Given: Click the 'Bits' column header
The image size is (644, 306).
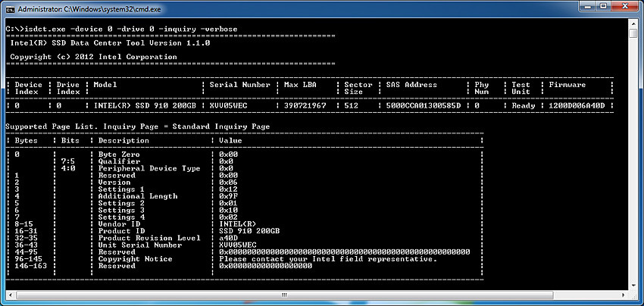Looking at the screenshot, I should [70, 140].
